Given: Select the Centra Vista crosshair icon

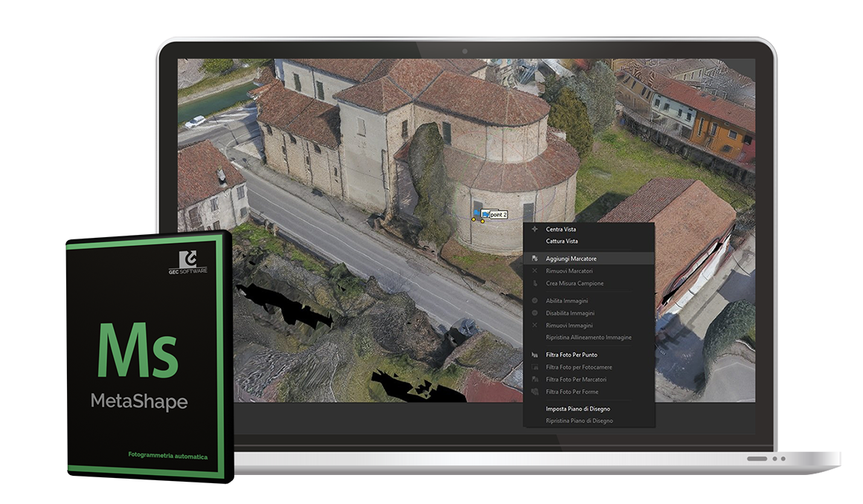Looking at the screenshot, I should click(534, 230).
